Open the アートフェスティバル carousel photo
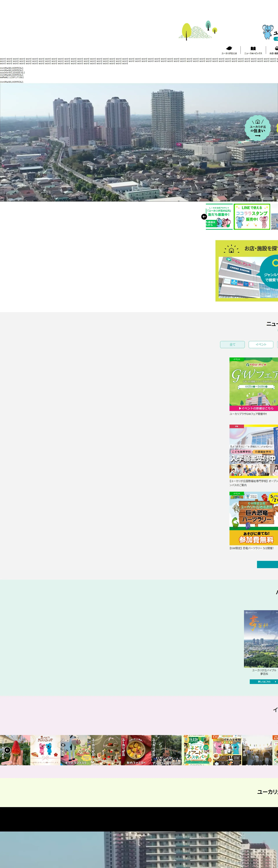Screen dimensions: 278x868 pos(166,750)
